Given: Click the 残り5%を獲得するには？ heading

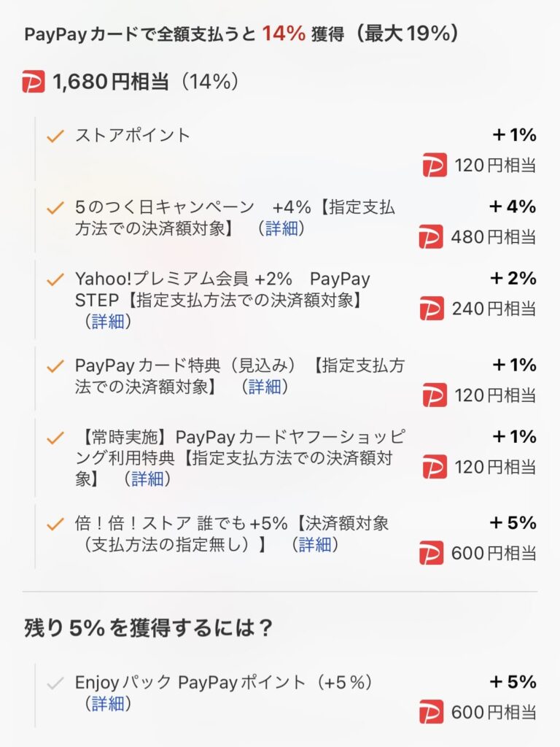Looking at the screenshot, I should point(148,627).
